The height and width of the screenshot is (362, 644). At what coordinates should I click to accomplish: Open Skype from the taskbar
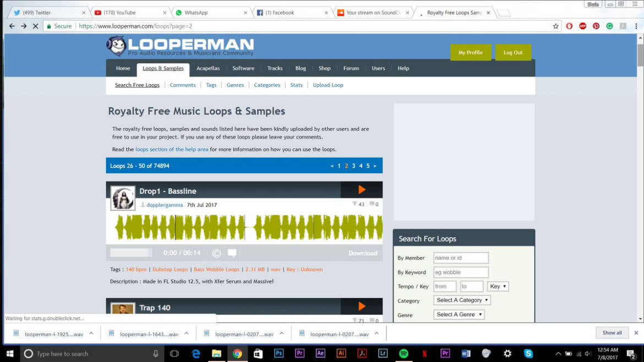[528, 353]
